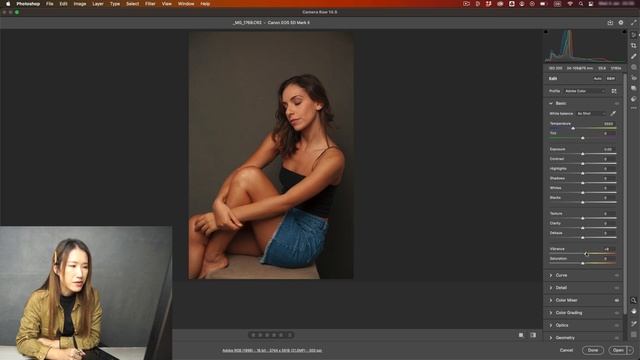Expand the Color Grading panel
640x360 pixels.
point(551,313)
